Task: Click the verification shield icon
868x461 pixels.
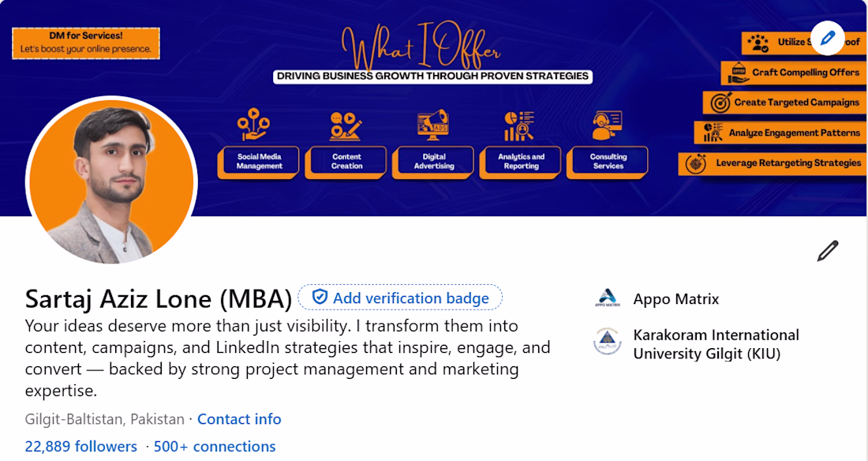Action: (x=320, y=298)
